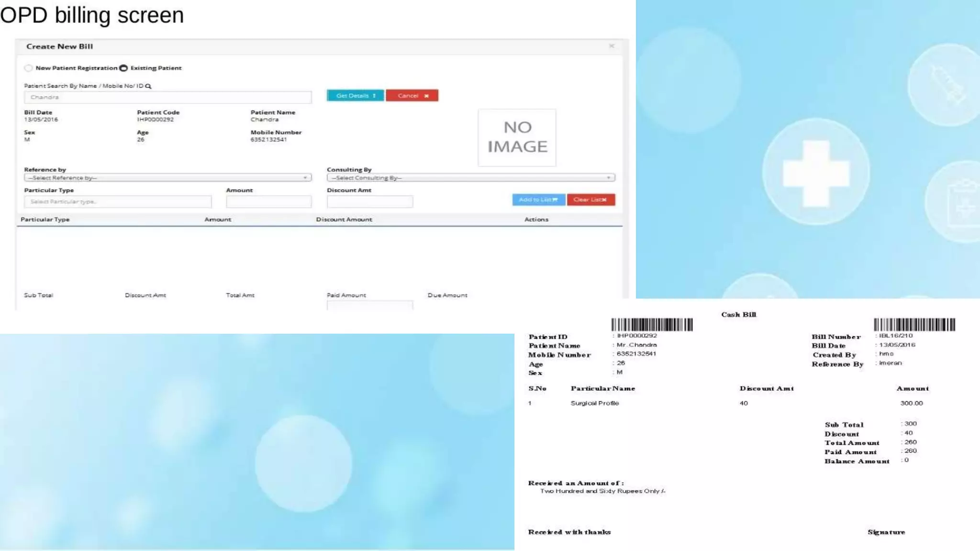Click the Discount Amount column header

344,220
